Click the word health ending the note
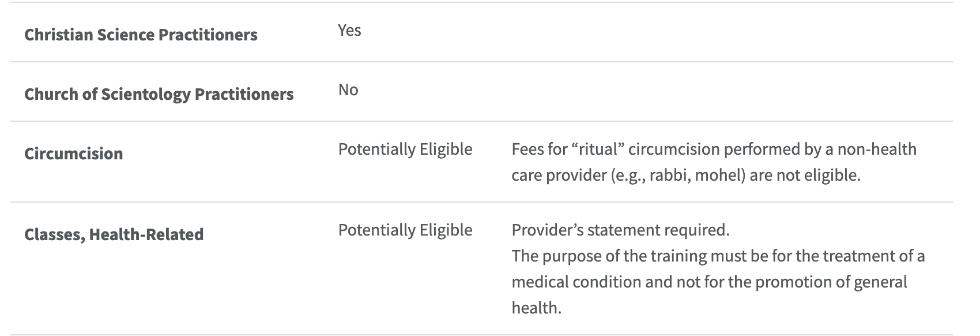The image size is (980, 336). pos(536,308)
